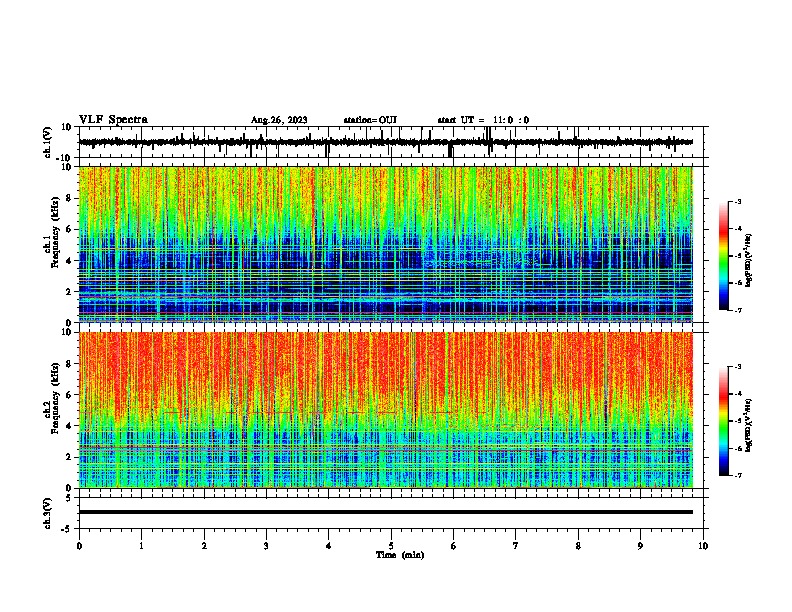792x612 pixels.
Task: Click the 'start UT = 11:0 :0' text
Action: [483, 120]
